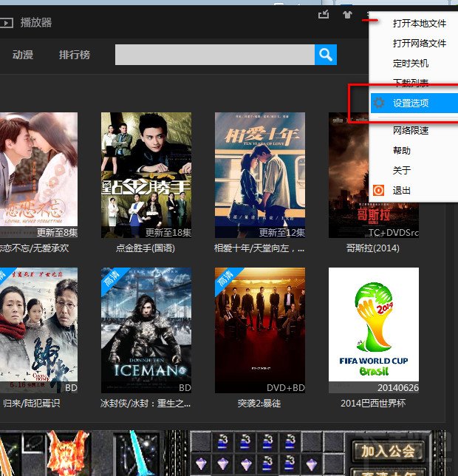Open the ICEMAN movie poster
The width and height of the screenshot is (458, 476).
(146, 330)
